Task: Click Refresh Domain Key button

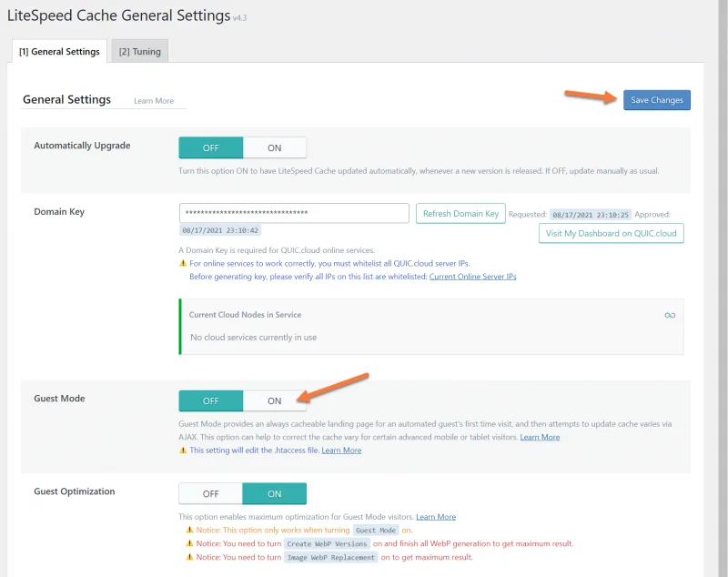Action: [x=460, y=213]
